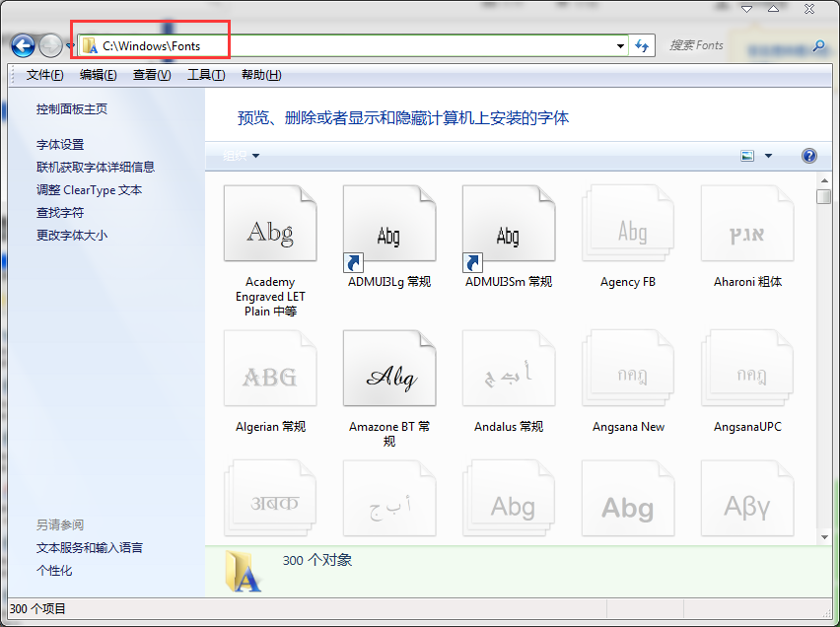Click the search magnifier icon

tap(818, 46)
